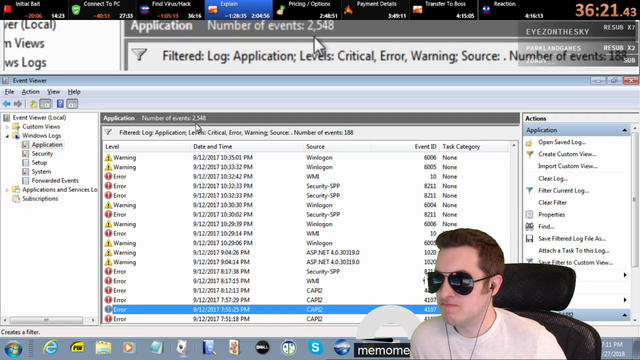Select the Setup log in the tree
This screenshot has width=640, height=360.
point(39,163)
